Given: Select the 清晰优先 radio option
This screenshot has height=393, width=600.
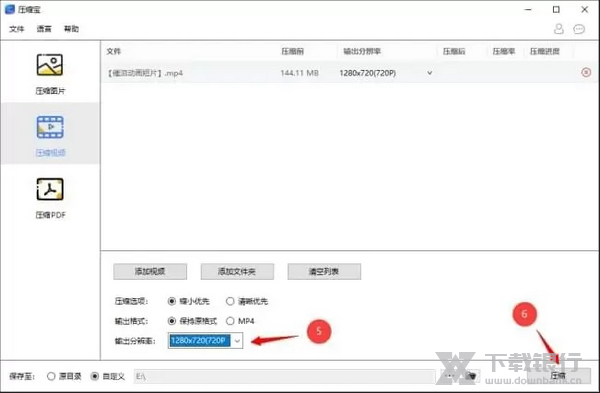Looking at the screenshot, I should pos(230,301).
